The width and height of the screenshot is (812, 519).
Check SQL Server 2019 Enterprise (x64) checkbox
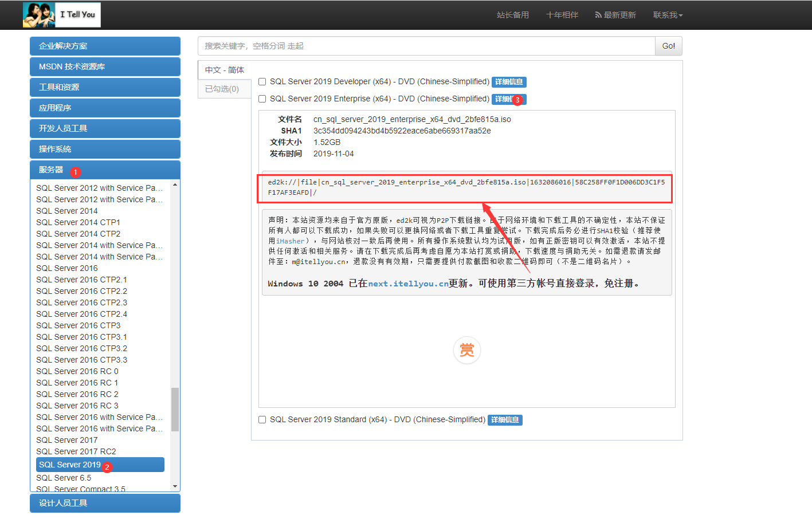click(x=262, y=99)
